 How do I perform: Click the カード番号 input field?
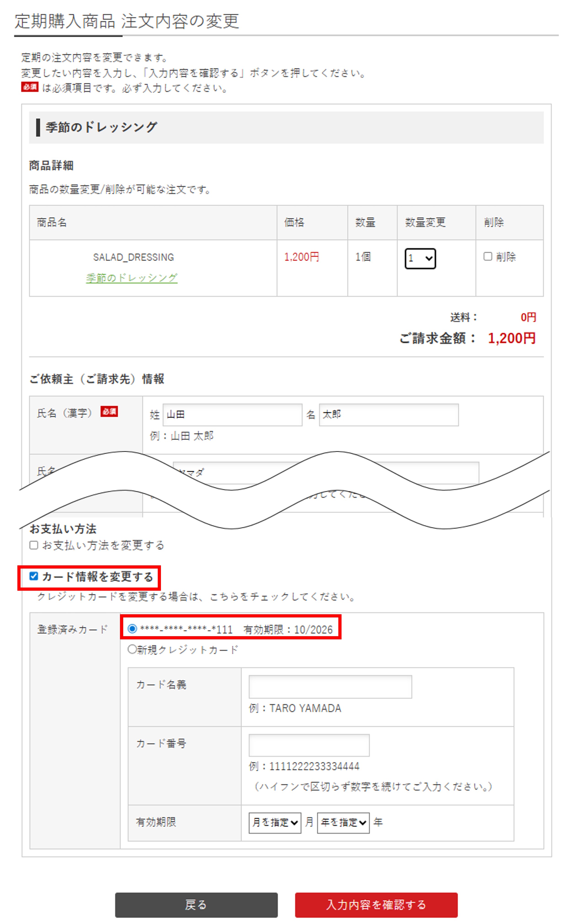click(309, 745)
